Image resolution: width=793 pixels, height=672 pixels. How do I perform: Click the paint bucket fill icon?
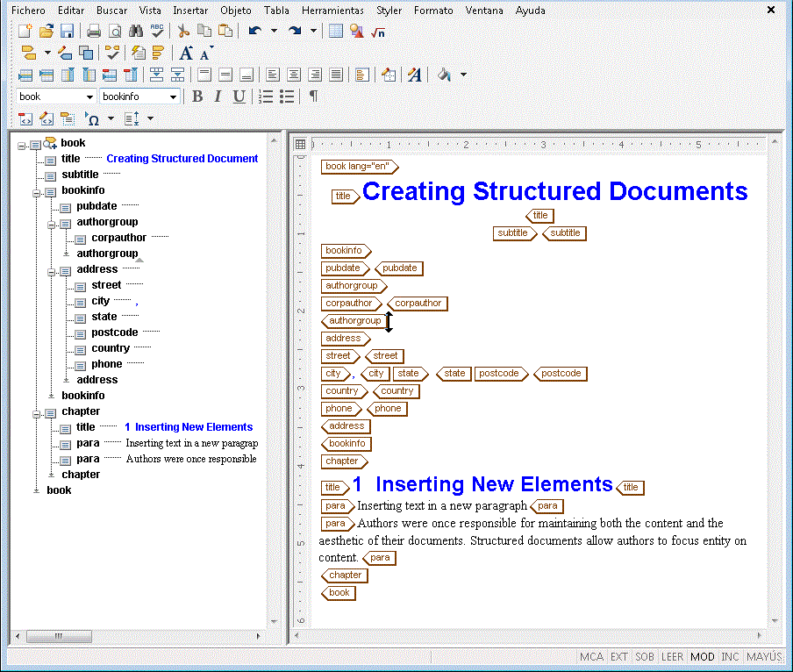click(445, 75)
